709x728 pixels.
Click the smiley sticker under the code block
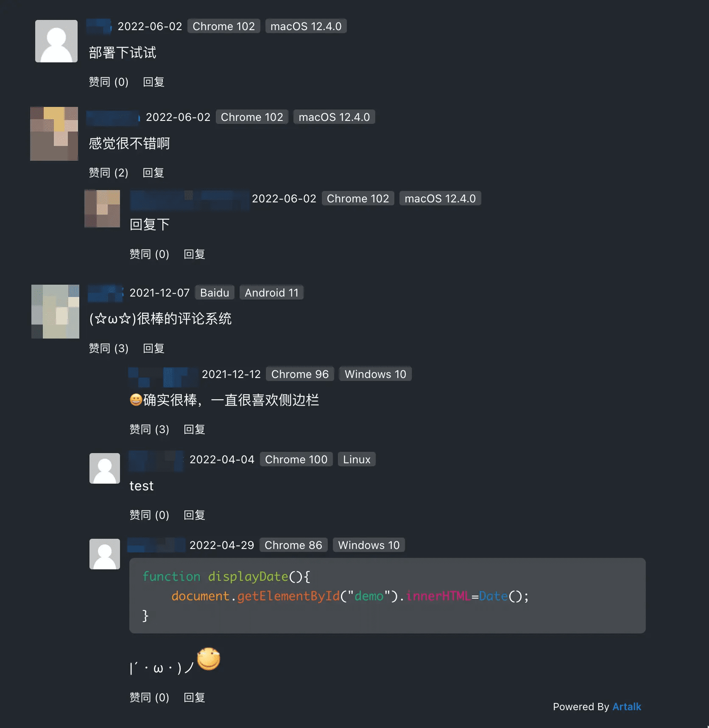coord(209,659)
